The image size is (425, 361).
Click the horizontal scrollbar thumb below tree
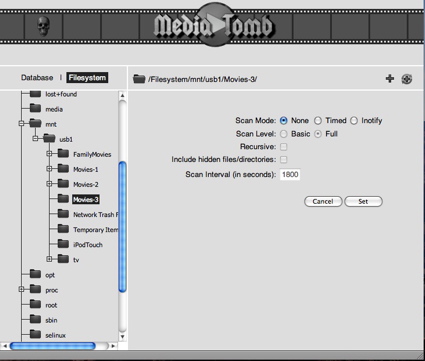[x=53, y=346]
